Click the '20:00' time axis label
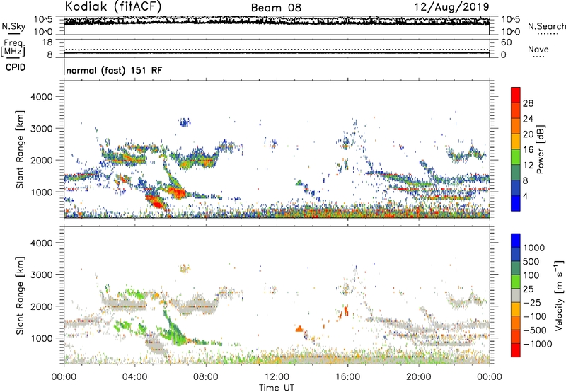Screen dimensions: 566x392 [x=419, y=377]
